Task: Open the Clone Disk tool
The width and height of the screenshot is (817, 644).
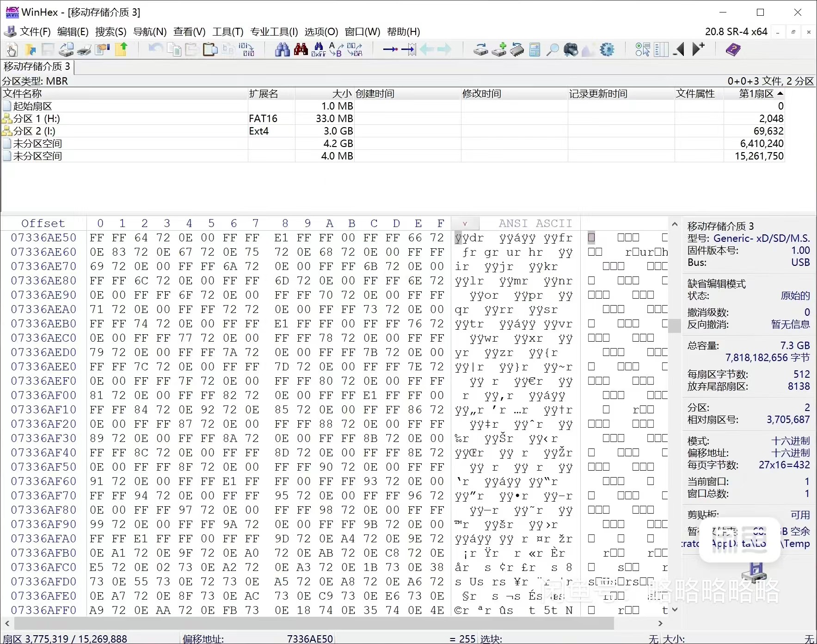Action: click(x=499, y=49)
